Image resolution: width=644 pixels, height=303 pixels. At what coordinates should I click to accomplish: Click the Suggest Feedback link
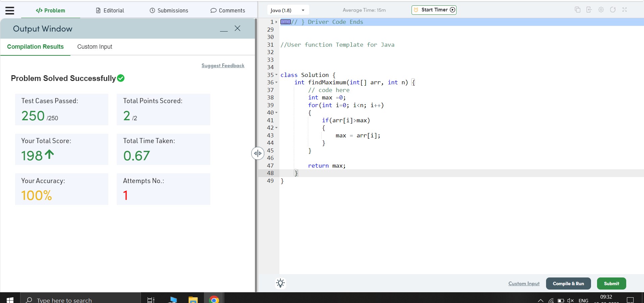click(x=223, y=66)
